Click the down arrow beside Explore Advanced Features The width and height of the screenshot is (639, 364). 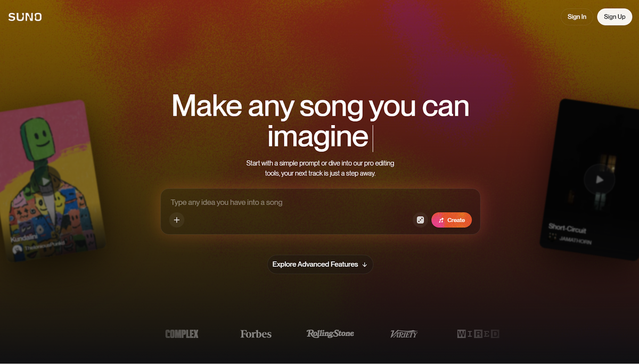pyautogui.click(x=365, y=264)
